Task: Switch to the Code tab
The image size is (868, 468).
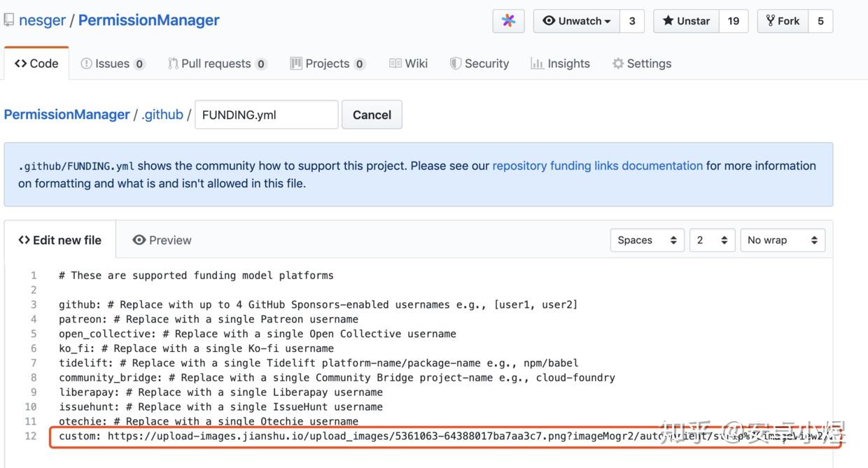Action: tap(36, 63)
